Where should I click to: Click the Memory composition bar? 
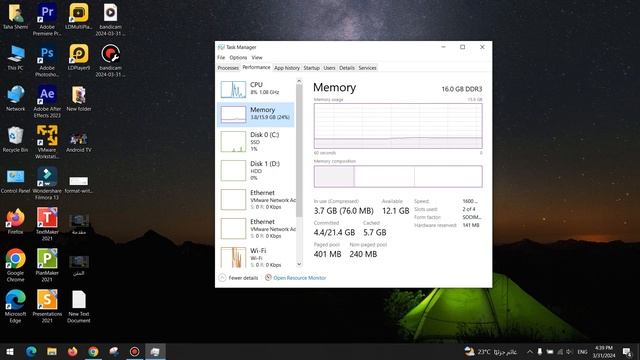398,176
